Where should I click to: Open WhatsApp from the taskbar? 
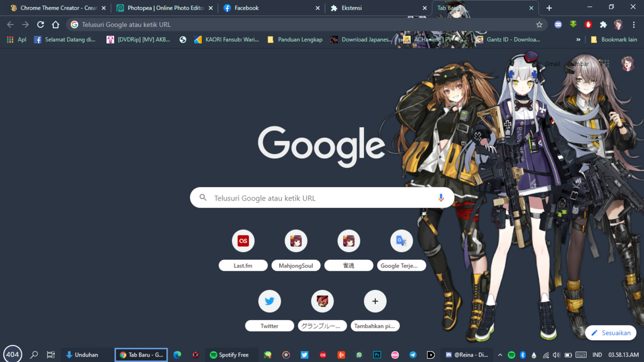pos(359,354)
